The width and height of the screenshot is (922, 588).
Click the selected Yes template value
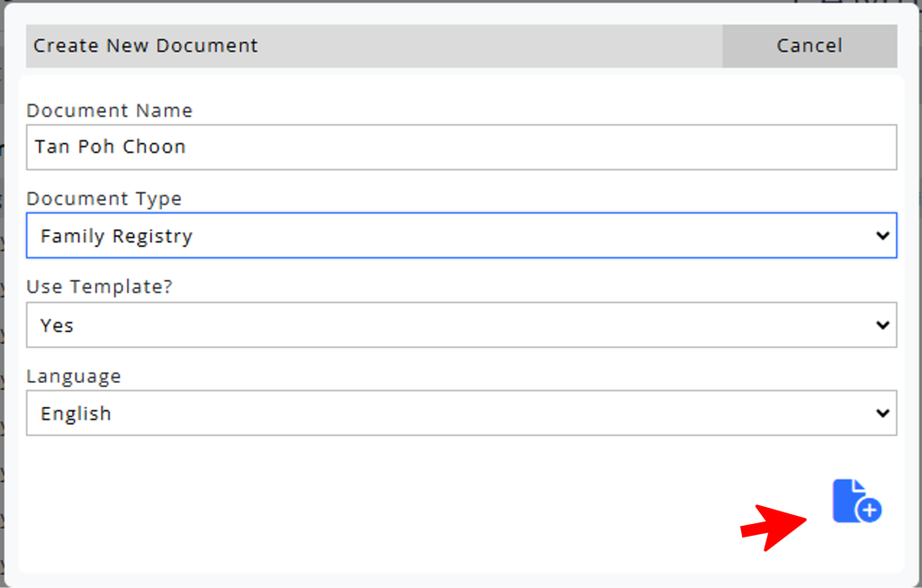(x=57, y=326)
